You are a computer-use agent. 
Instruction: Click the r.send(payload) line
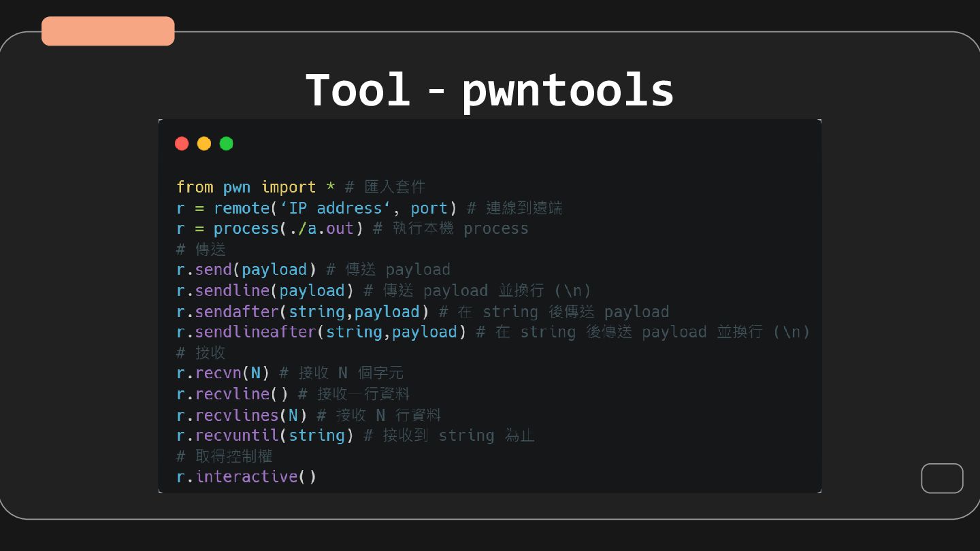pyautogui.click(x=313, y=269)
